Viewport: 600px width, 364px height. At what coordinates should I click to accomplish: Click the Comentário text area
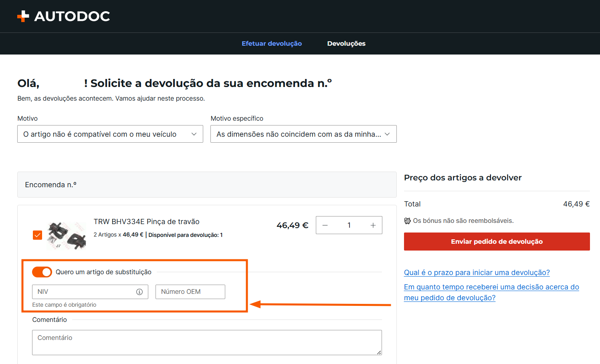[207, 342]
